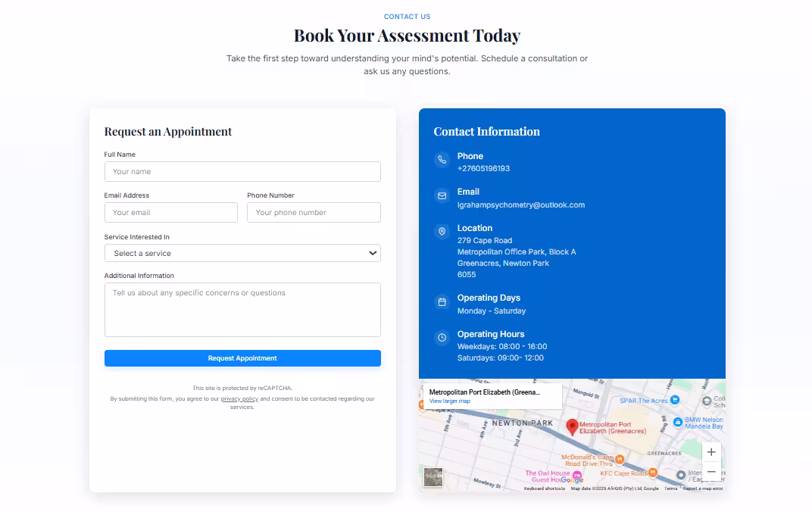
Task: Click the Email Address input field
Action: point(171,212)
